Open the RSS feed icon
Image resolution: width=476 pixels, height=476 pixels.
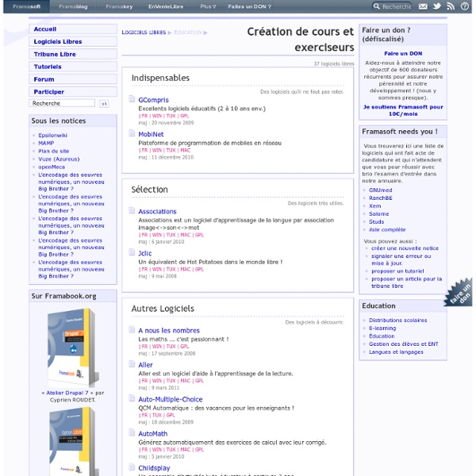(451, 6)
